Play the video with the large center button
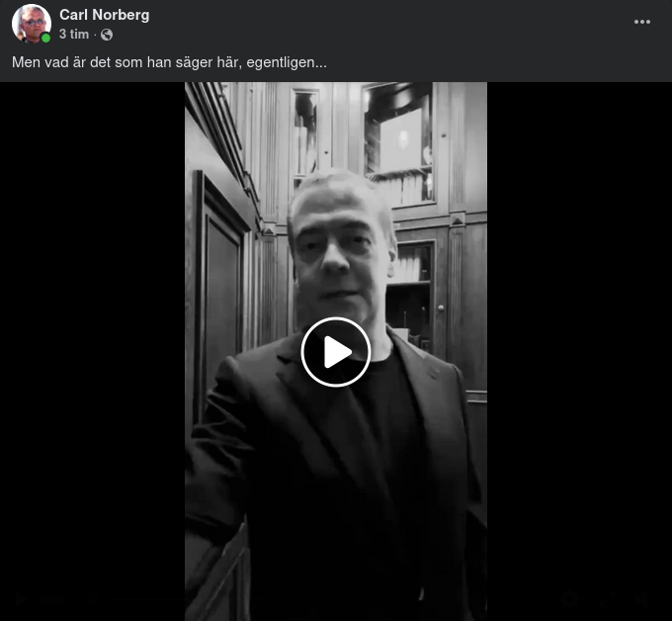The width and height of the screenshot is (672, 621). (336, 352)
